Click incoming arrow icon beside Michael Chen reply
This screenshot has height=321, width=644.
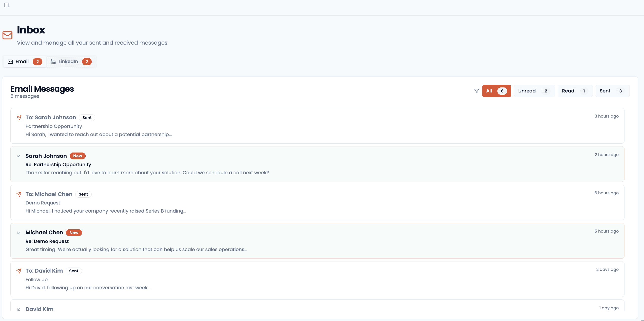[19, 233]
